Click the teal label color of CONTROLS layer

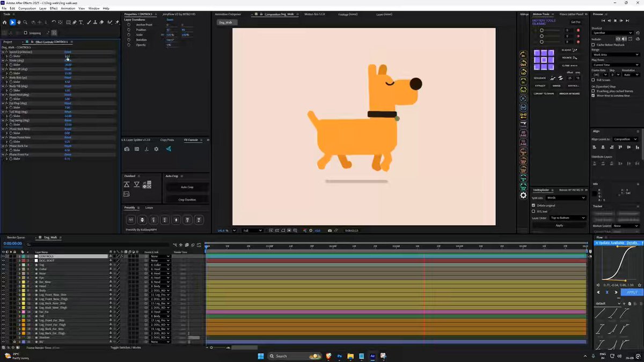(x=23, y=256)
